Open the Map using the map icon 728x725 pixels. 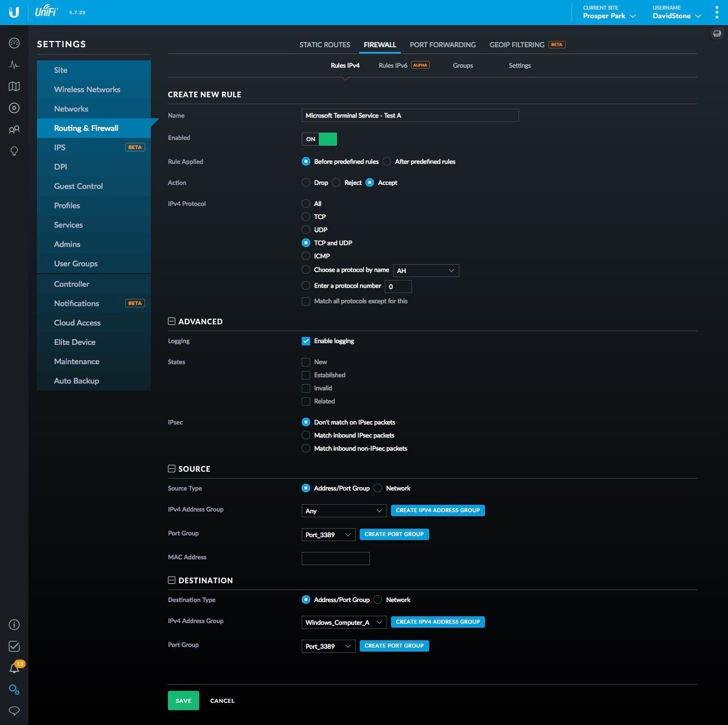coord(14,86)
